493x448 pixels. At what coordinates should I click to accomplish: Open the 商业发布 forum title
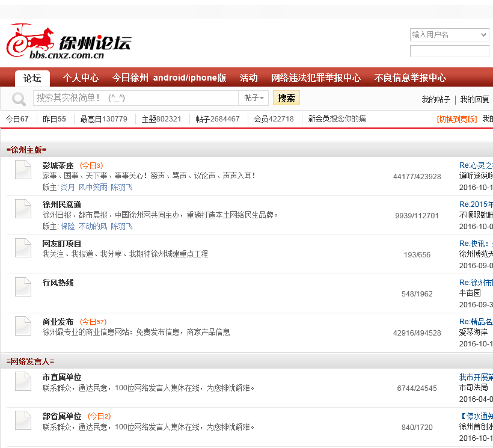[58, 322]
